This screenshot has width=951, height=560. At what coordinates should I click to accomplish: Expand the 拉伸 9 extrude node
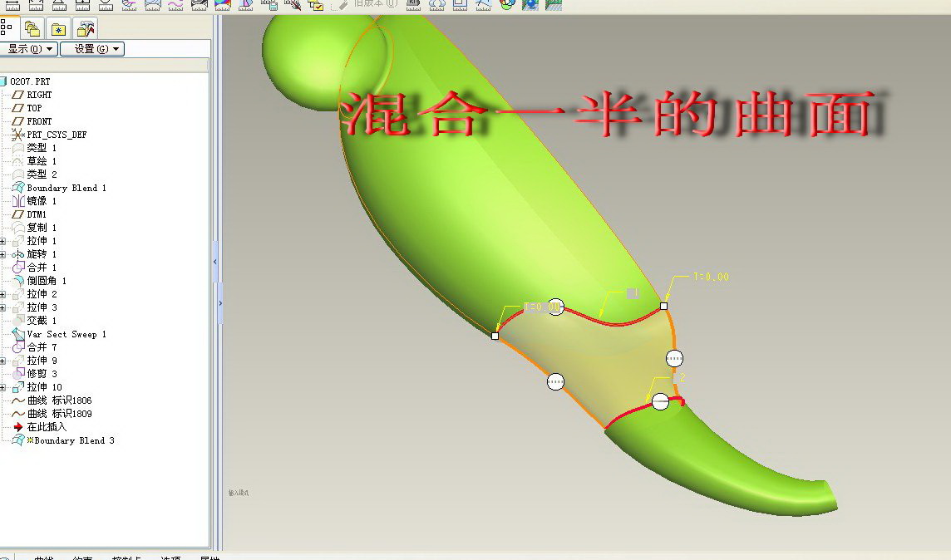pos(3,361)
